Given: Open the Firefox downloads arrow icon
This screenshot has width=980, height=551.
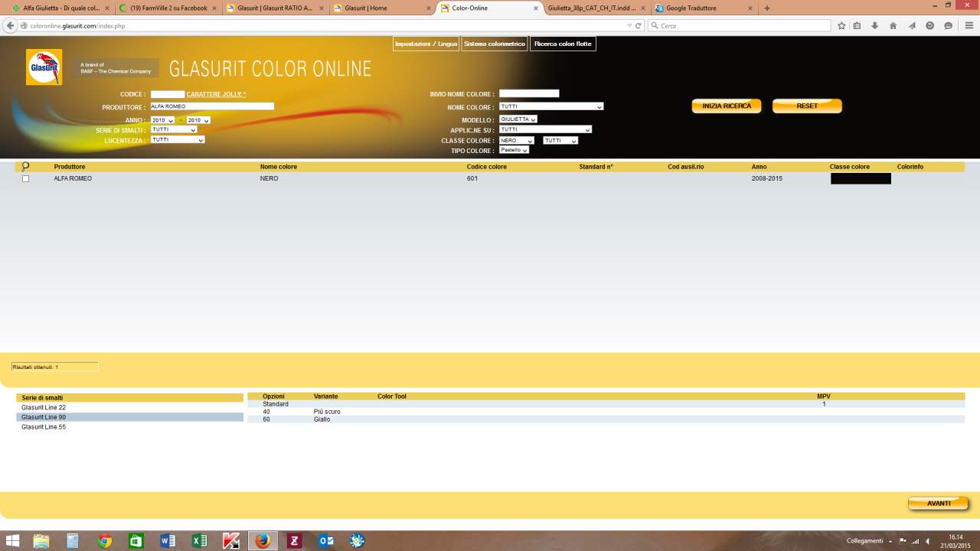Looking at the screenshot, I should (874, 25).
